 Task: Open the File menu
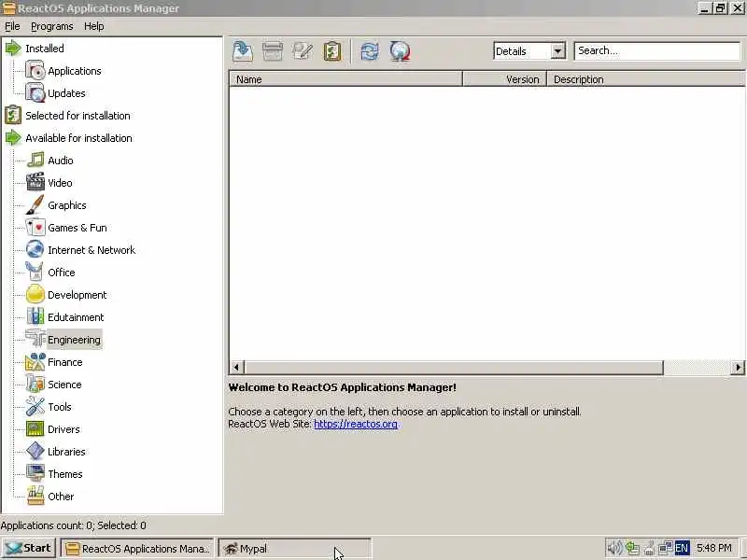(x=12, y=26)
